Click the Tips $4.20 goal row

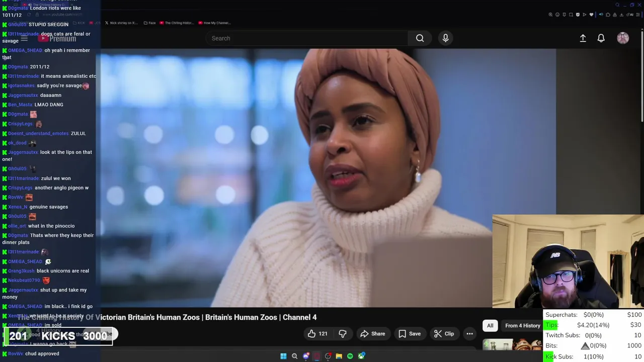[594, 325]
